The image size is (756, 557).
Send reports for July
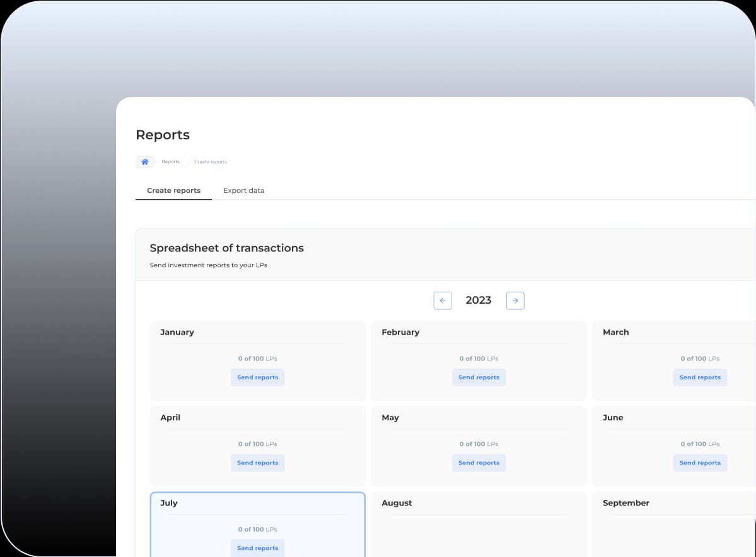tap(257, 548)
